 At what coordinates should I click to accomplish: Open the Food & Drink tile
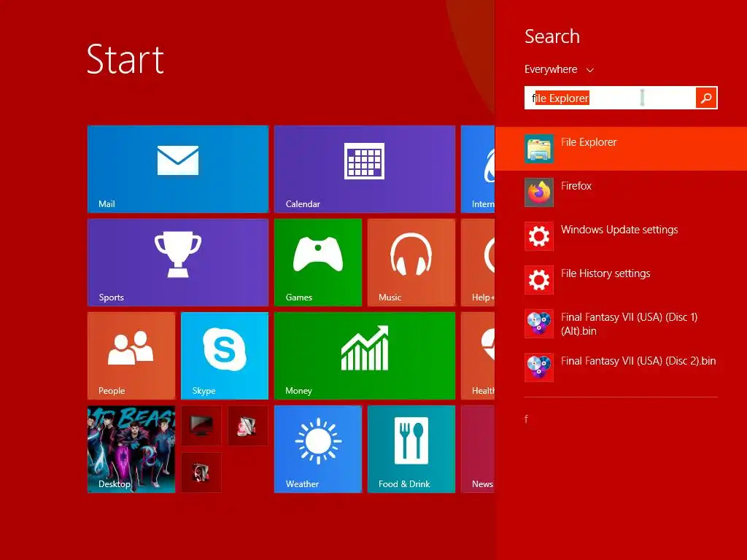coord(411,449)
